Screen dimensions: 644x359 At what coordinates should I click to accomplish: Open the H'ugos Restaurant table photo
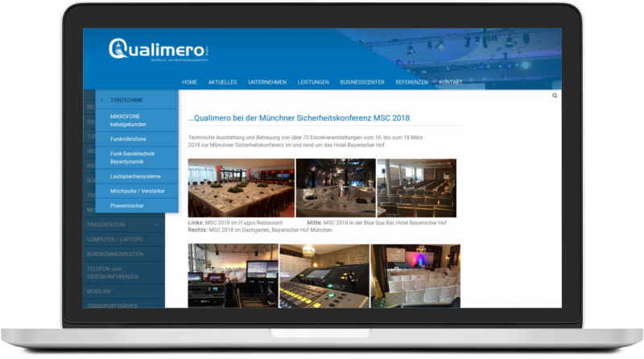[x=241, y=188]
